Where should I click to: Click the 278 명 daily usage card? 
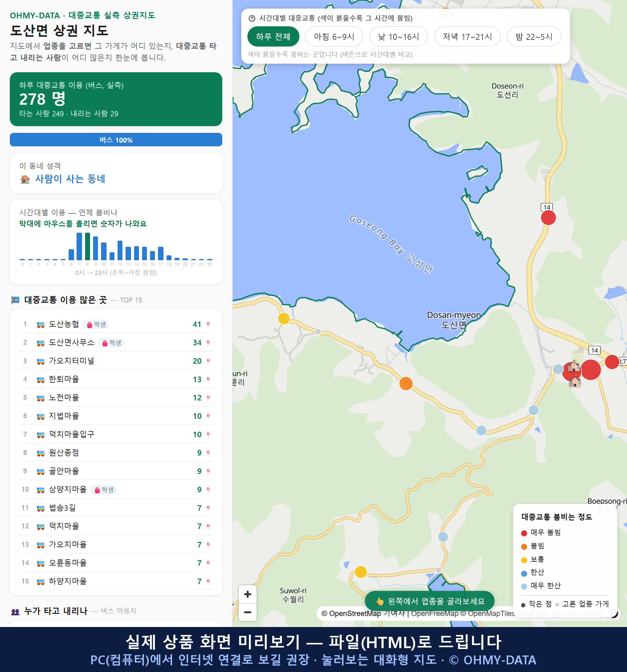pyautogui.click(x=116, y=99)
